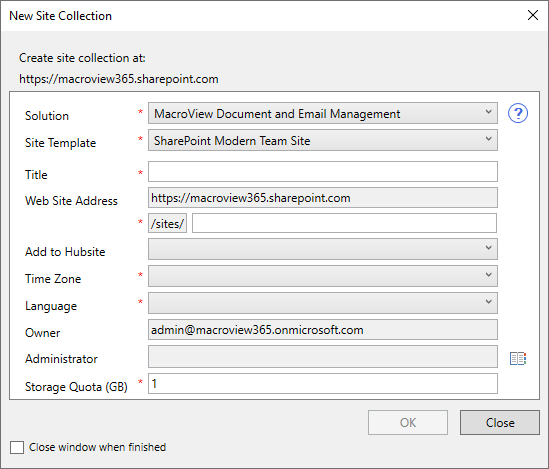The width and height of the screenshot is (549, 469).
Task: Click the Close window when finished label
Action: point(97,447)
